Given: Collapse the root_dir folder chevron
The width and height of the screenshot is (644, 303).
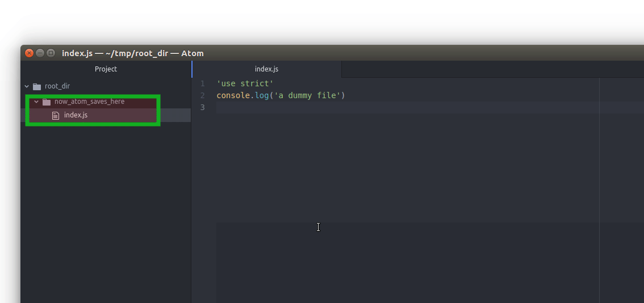Looking at the screenshot, I should [x=27, y=86].
